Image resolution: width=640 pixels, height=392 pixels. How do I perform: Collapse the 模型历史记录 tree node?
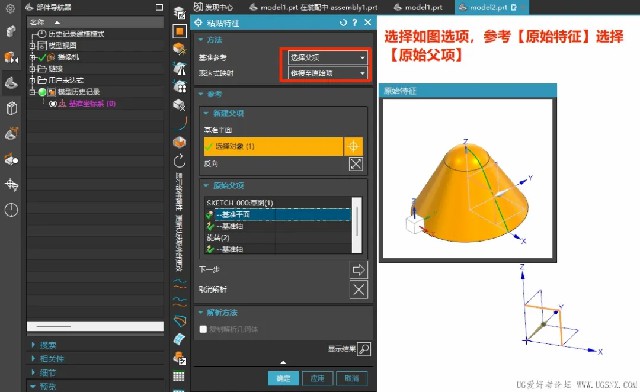32,92
